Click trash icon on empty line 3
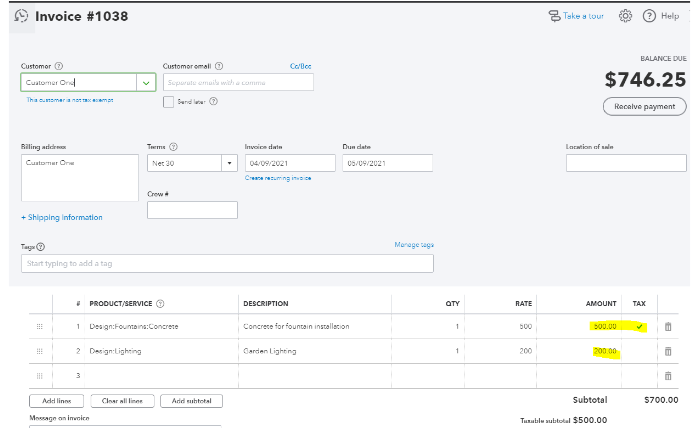Screen dimensions: 697x428 click(668, 375)
